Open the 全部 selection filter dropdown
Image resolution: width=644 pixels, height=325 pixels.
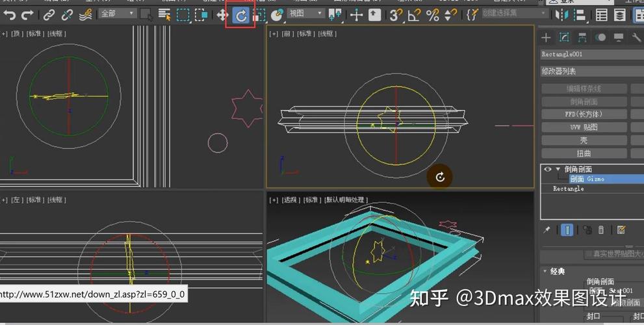[118, 14]
